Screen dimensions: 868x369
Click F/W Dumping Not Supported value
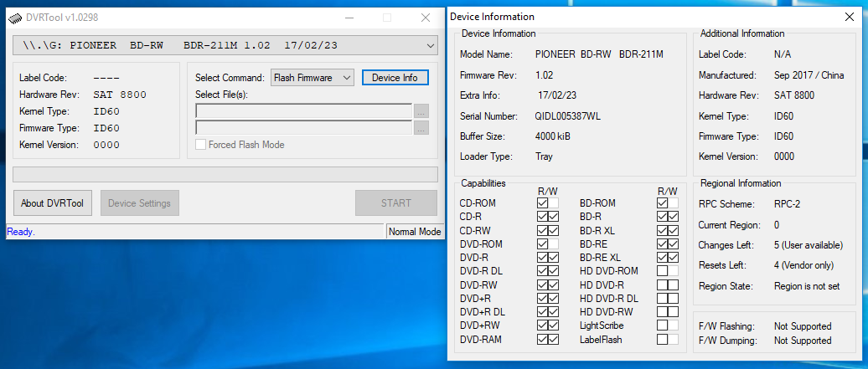(803, 341)
